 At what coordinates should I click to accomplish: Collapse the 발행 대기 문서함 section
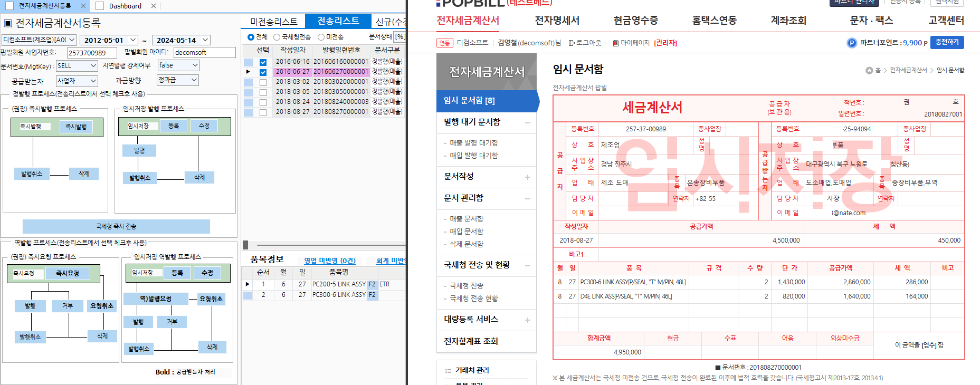point(528,123)
